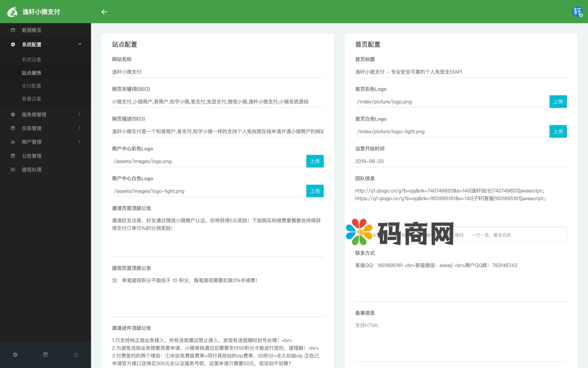Open the 系统设置 submenu item
The image size is (588, 368).
coord(32,60)
